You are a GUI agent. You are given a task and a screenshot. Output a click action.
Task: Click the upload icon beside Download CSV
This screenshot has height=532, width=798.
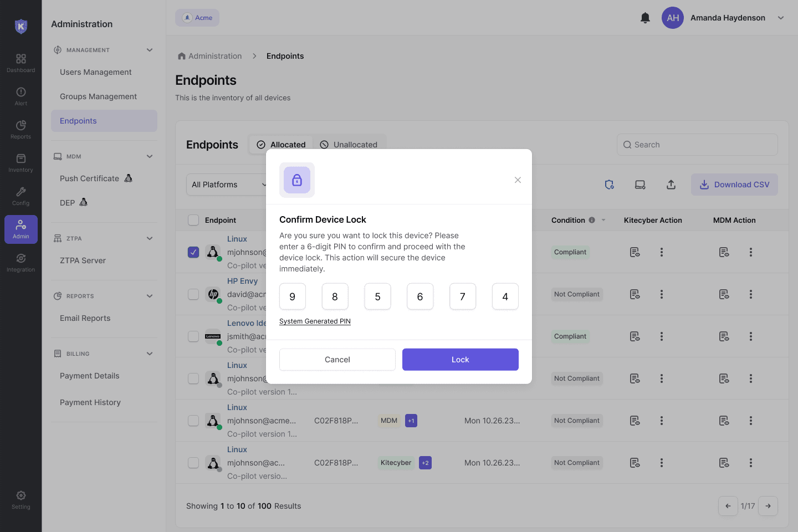(x=671, y=185)
